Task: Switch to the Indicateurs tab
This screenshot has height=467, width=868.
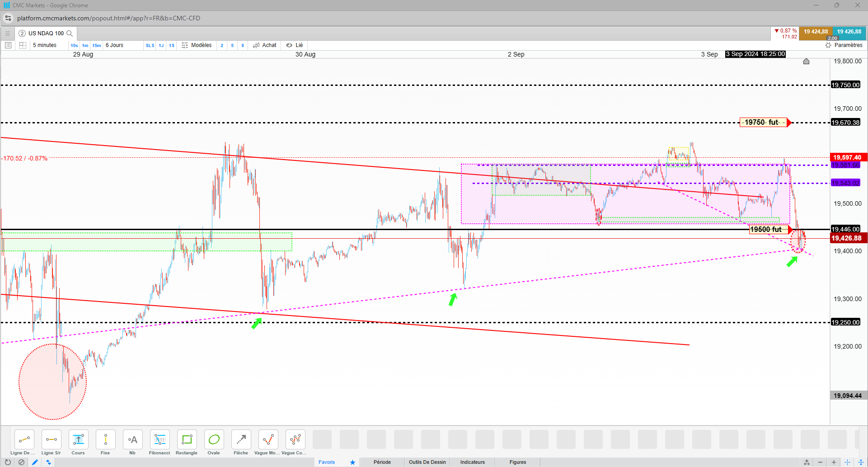Action: 473,462
